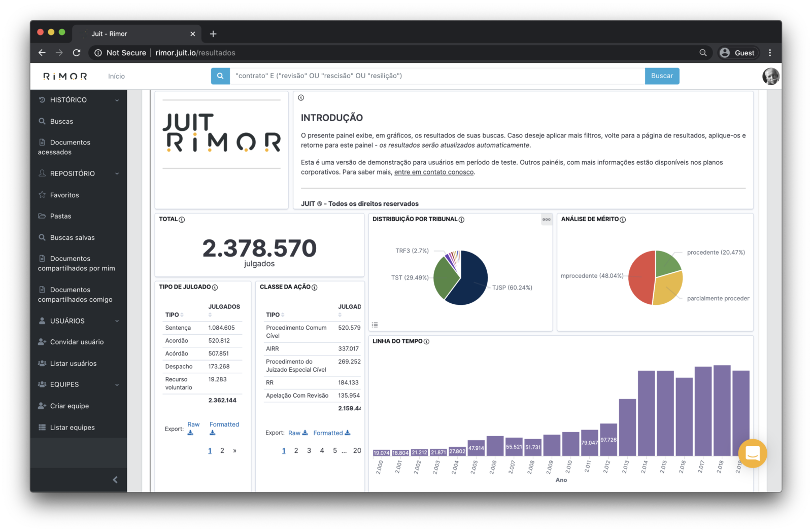Open Buscas salvas in the sidebar
812x532 pixels.
click(72, 238)
